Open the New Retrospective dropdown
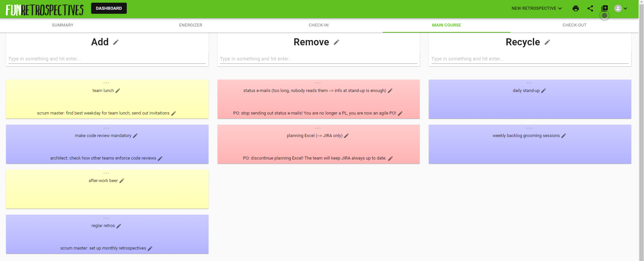 tap(536, 8)
